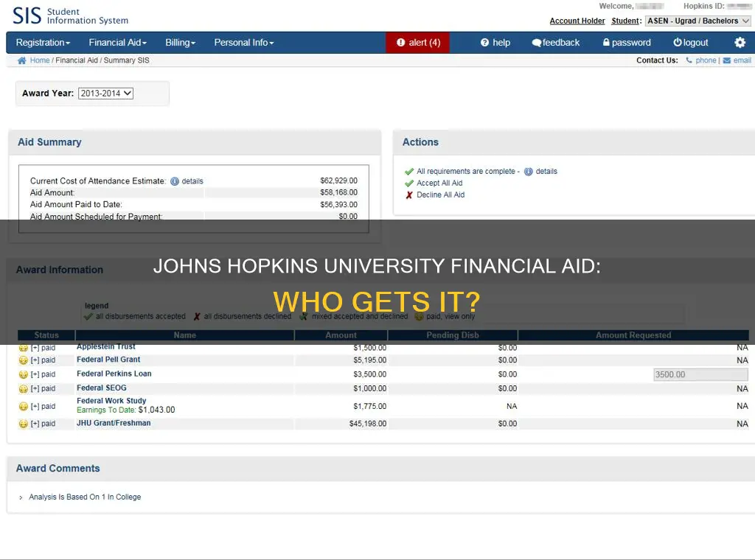The image size is (755, 560).
Task: Expand the Federal Perkins Loan row
Action: pyautogui.click(x=35, y=374)
